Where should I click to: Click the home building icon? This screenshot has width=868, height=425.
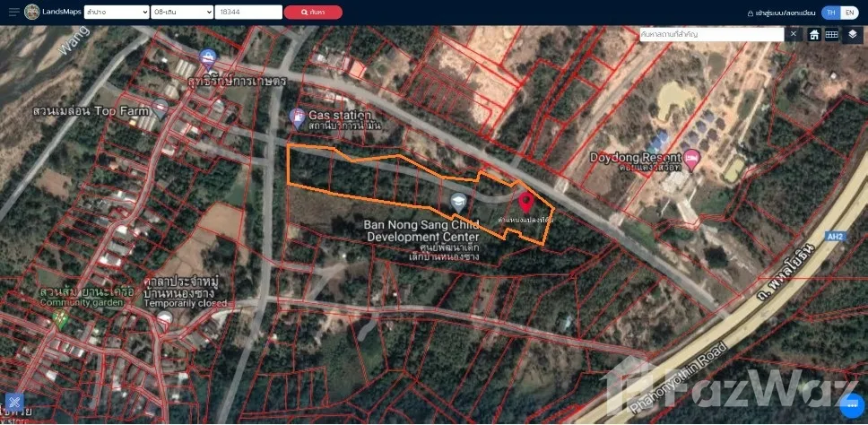(x=814, y=34)
